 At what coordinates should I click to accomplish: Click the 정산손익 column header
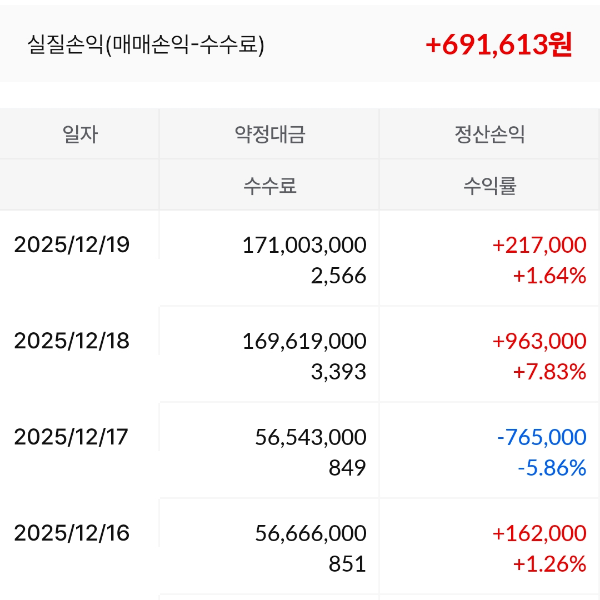(x=489, y=134)
